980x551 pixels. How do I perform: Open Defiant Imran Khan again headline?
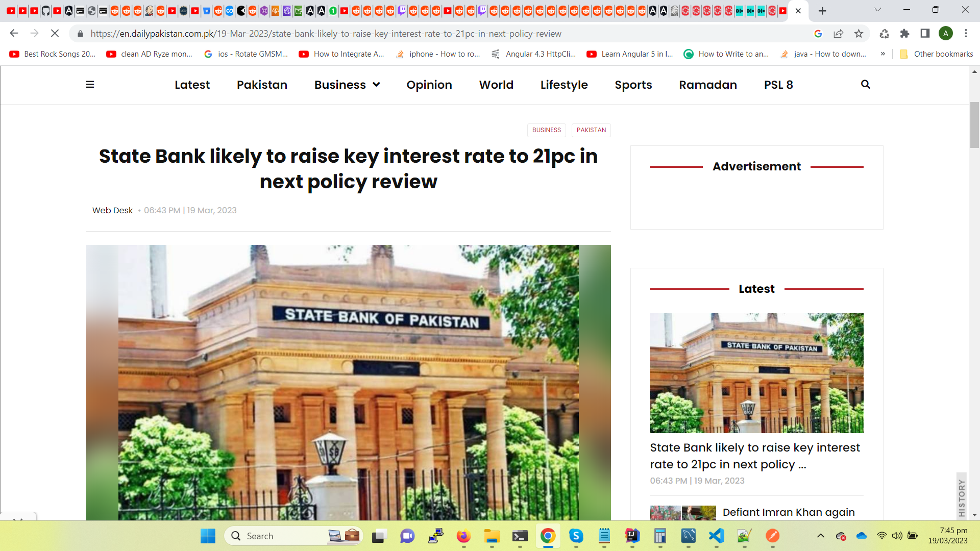tap(789, 512)
